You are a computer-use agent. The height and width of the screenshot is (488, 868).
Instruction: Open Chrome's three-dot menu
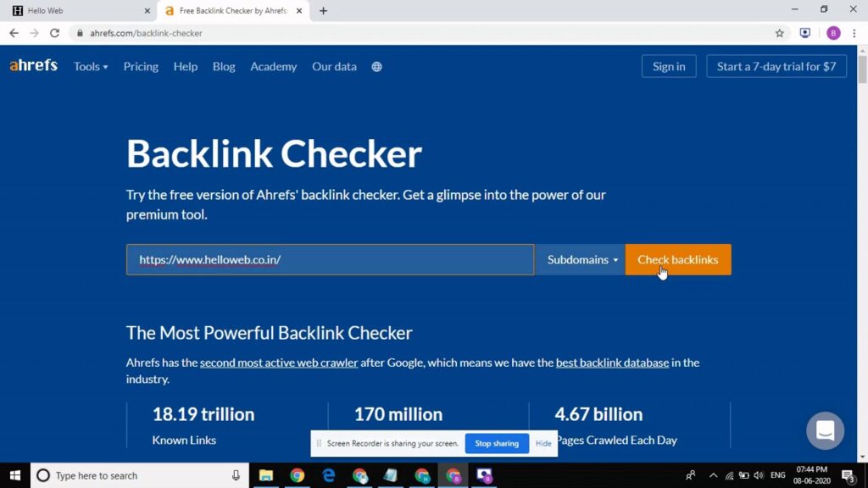pos(854,33)
